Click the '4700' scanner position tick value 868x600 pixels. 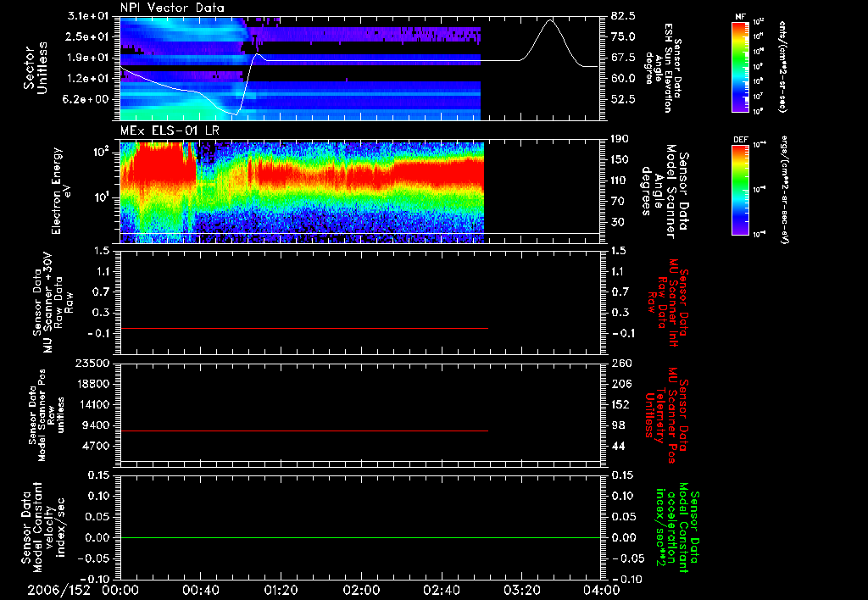point(95,446)
